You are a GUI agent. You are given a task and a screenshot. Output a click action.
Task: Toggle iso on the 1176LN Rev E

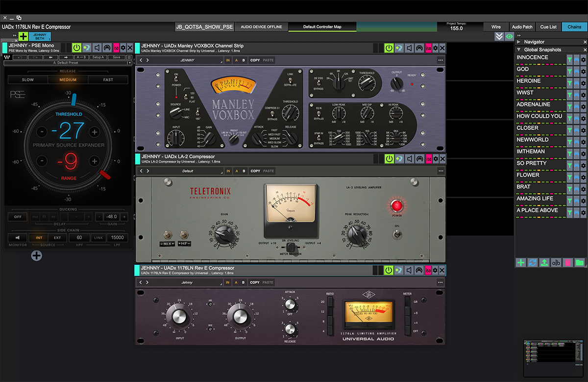[x=429, y=270]
